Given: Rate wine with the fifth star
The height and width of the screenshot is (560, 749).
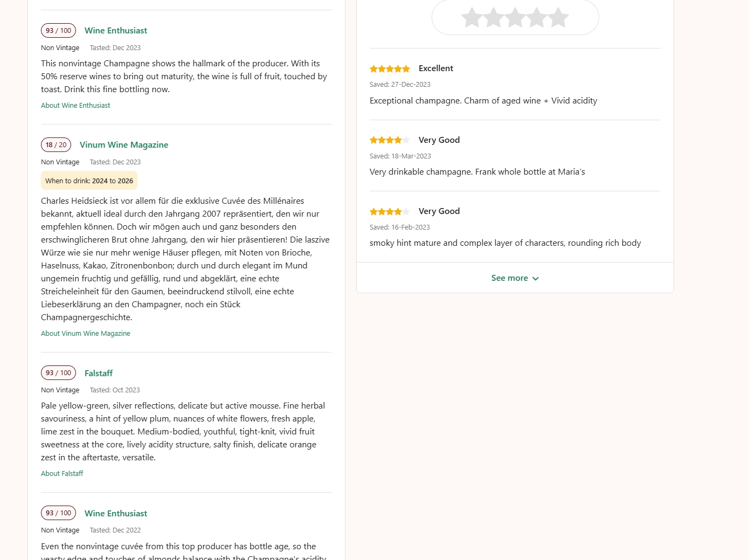Looking at the screenshot, I should pos(558,17).
